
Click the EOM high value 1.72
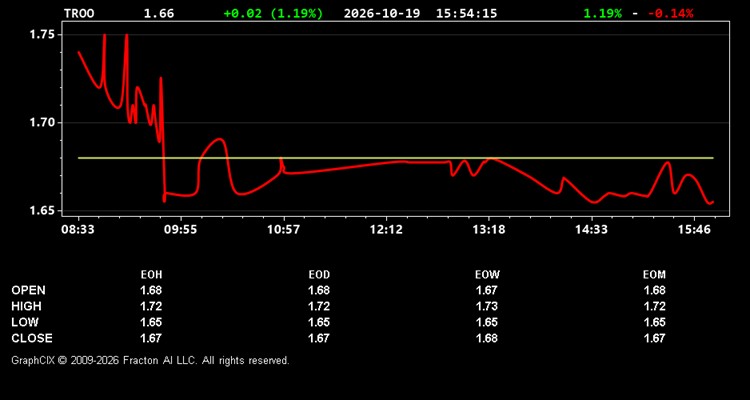click(x=654, y=306)
